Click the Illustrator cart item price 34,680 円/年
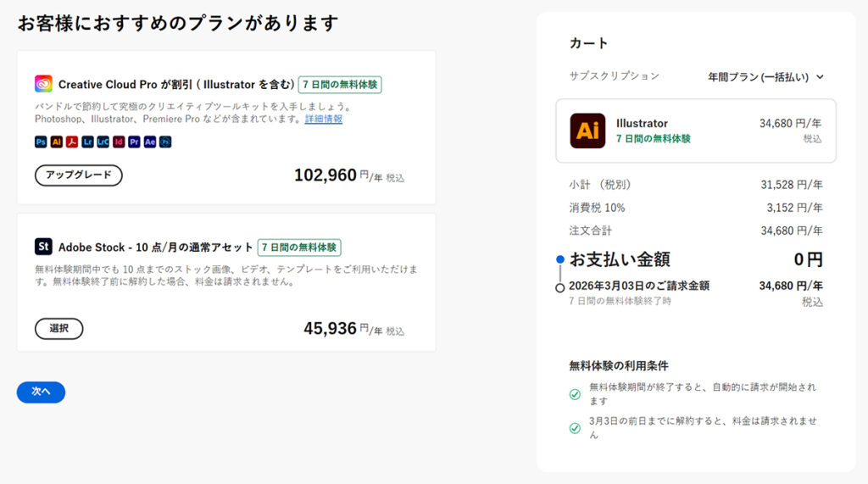Viewport: 868px width, 484px height. click(x=790, y=124)
